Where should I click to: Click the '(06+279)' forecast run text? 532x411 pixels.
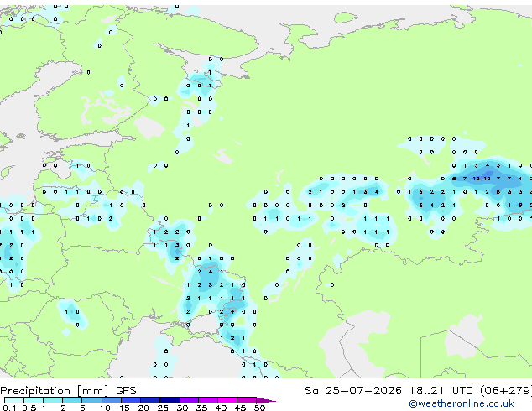tap(506, 391)
